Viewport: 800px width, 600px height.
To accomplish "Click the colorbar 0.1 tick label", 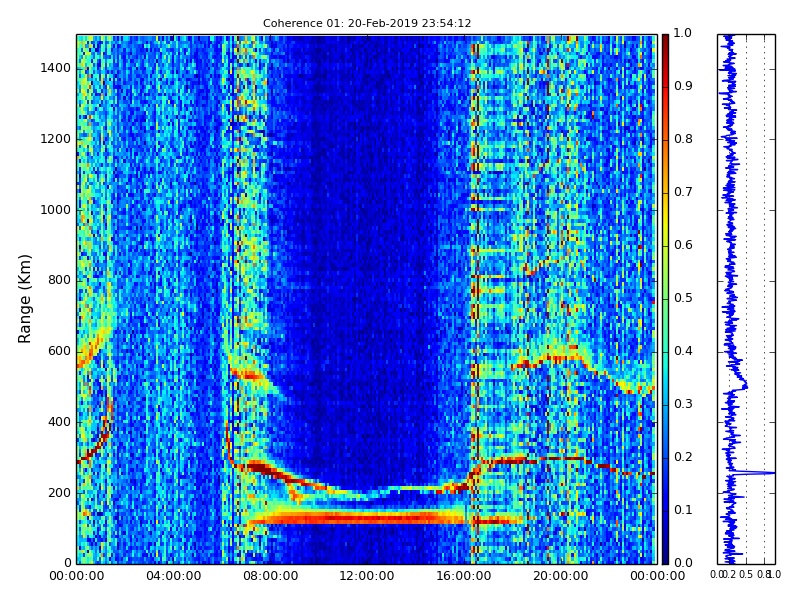I will pos(683,510).
